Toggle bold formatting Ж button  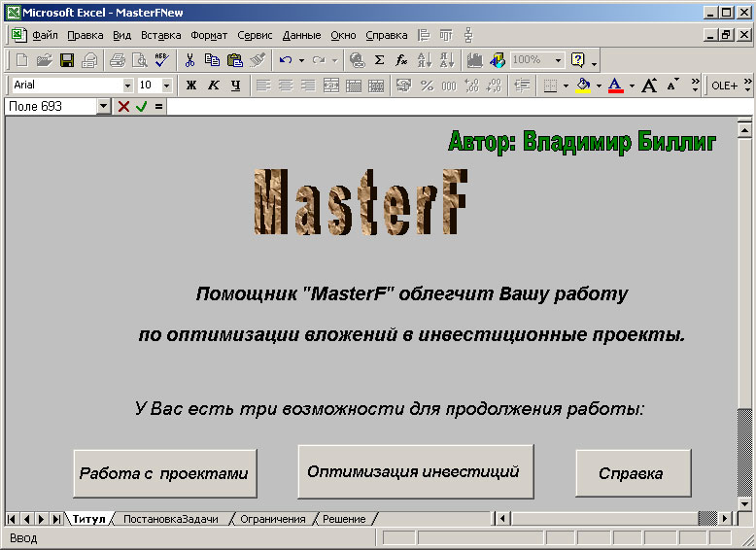[191, 86]
